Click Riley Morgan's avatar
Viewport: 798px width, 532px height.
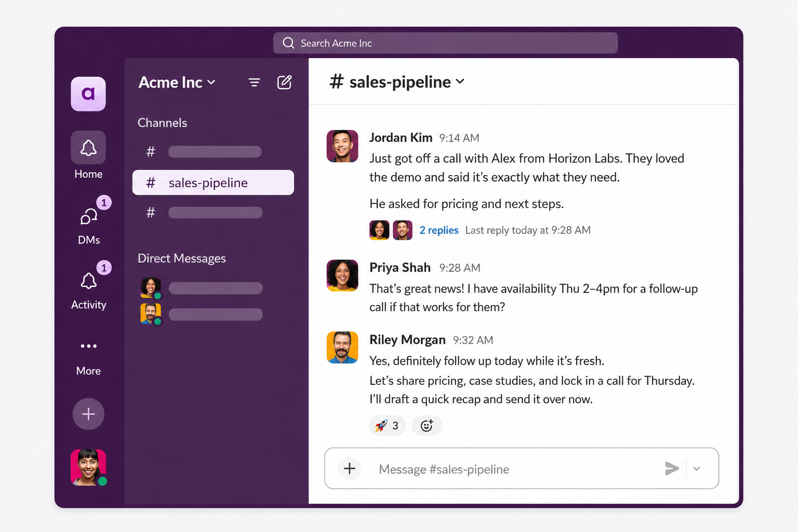click(342, 348)
